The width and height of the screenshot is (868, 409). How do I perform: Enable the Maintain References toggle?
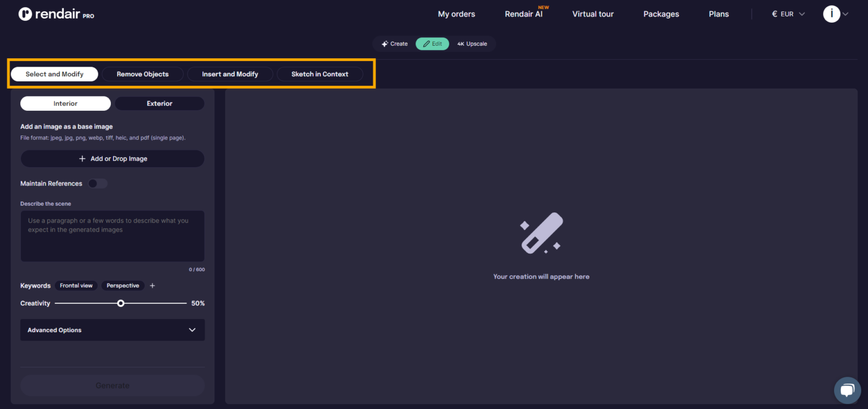coord(97,184)
